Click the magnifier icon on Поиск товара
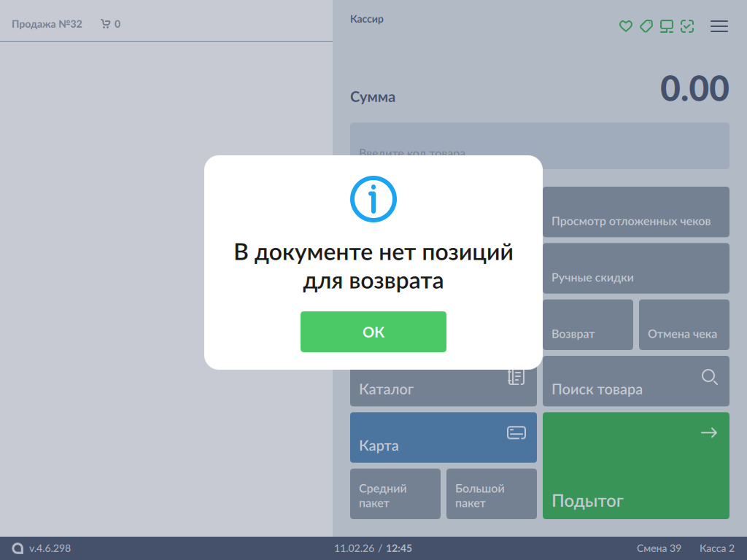747x560 pixels. coord(709,377)
